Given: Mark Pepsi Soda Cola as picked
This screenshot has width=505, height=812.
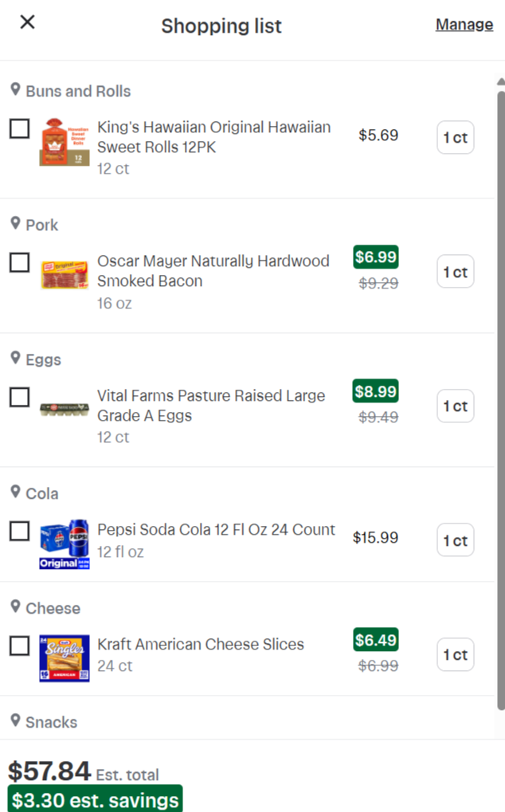Looking at the screenshot, I should (19, 531).
